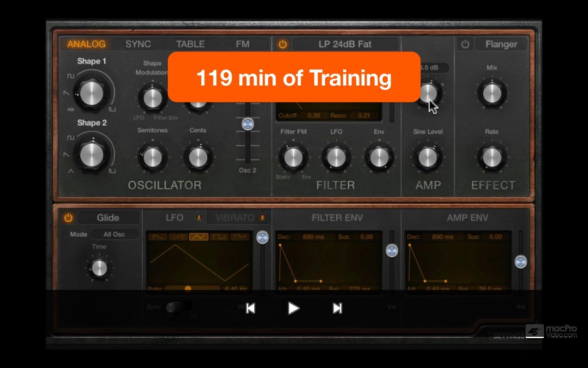Click the effect Mix knob

click(x=492, y=93)
